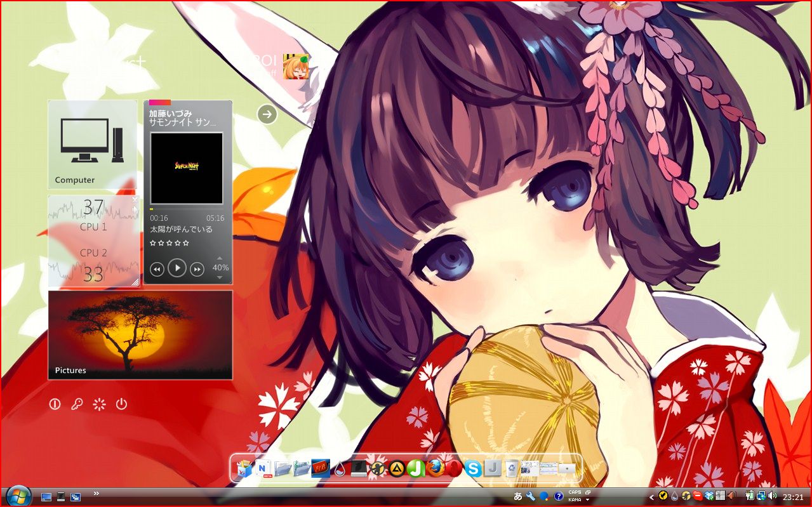
Task: Click red minus tray icon
Action: pyautogui.click(x=697, y=496)
